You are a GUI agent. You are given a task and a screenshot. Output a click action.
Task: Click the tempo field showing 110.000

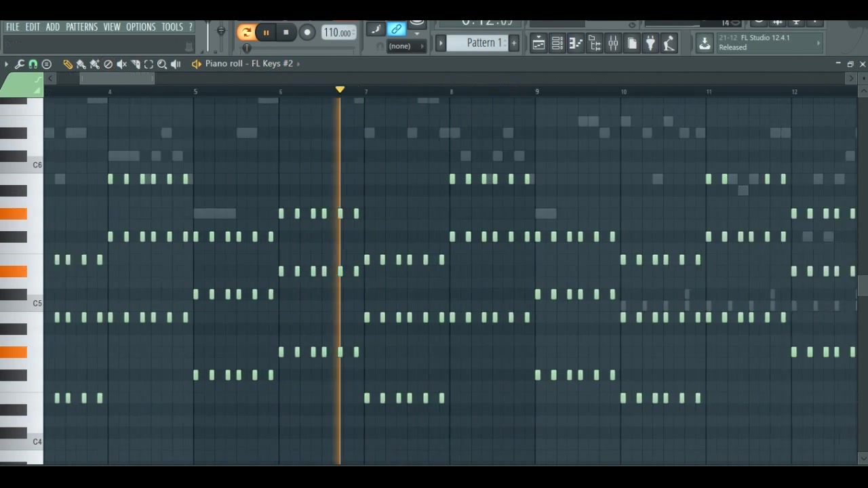coord(338,33)
